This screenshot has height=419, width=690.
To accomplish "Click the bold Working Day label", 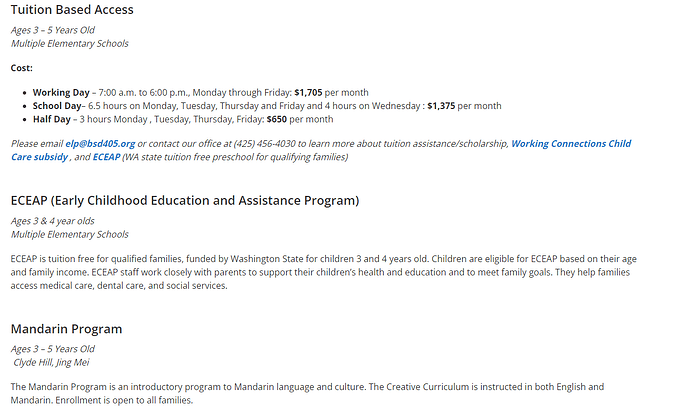I will (x=62, y=92).
